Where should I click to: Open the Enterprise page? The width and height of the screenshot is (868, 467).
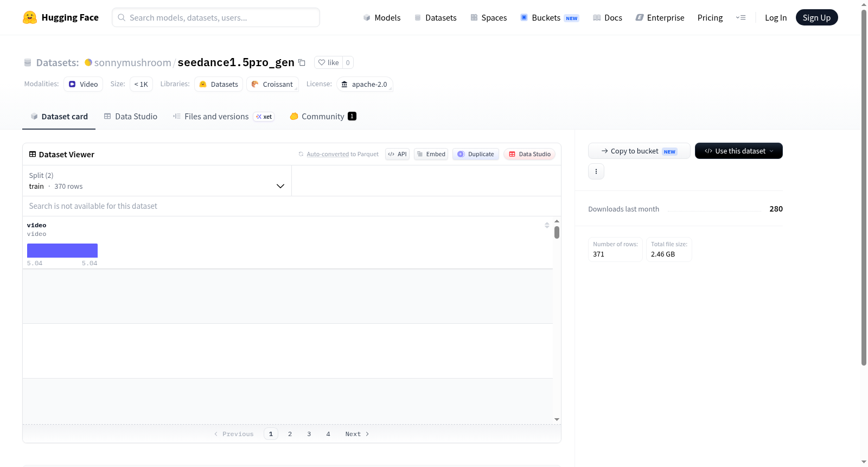coord(660,17)
